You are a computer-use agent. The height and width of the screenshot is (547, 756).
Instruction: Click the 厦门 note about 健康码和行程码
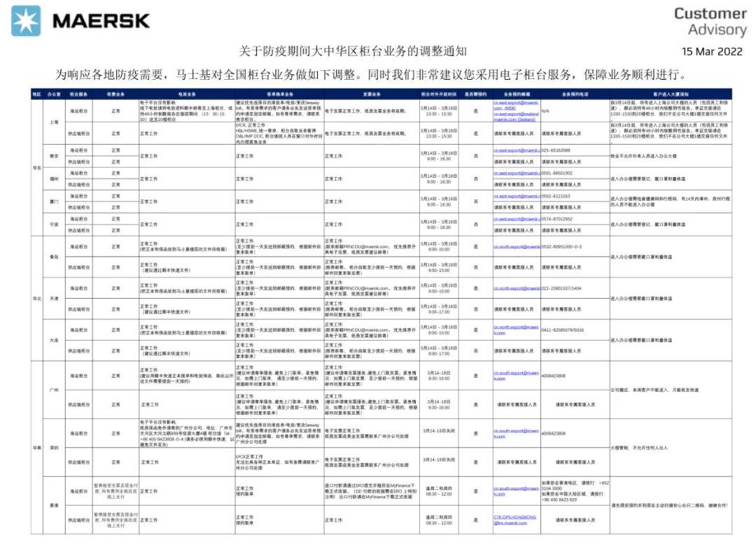point(670,201)
